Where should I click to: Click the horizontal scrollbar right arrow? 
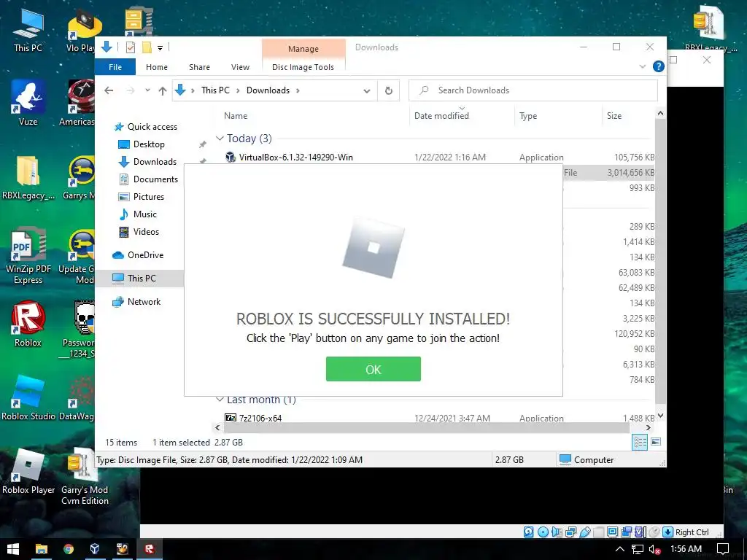pos(648,427)
